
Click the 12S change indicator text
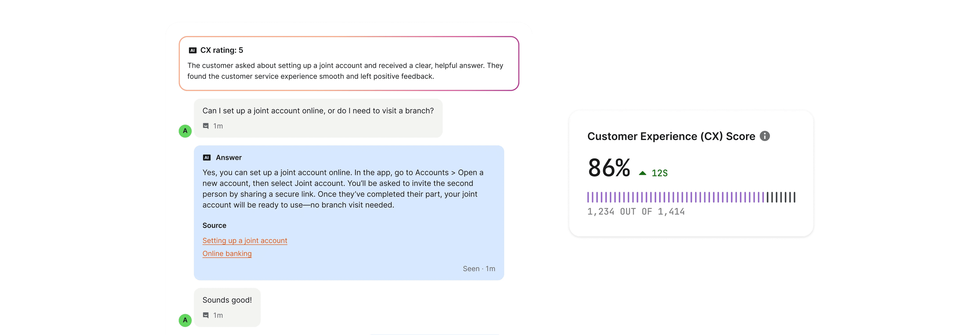[x=659, y=173]
